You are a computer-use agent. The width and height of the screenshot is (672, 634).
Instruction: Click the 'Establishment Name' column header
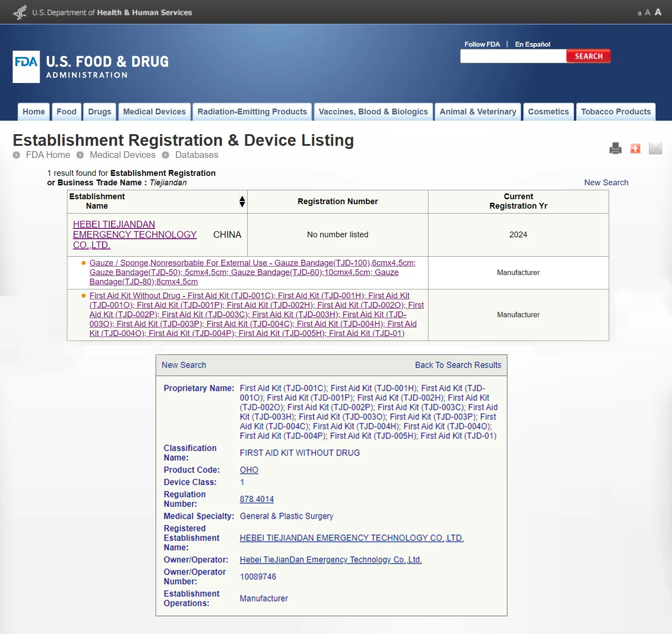click(x=157, y=201)
